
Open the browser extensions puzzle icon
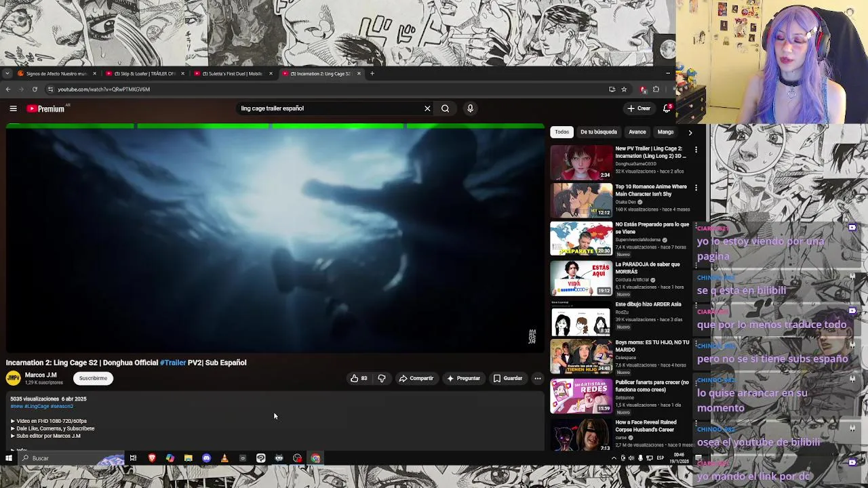click(x=656, y=89)
